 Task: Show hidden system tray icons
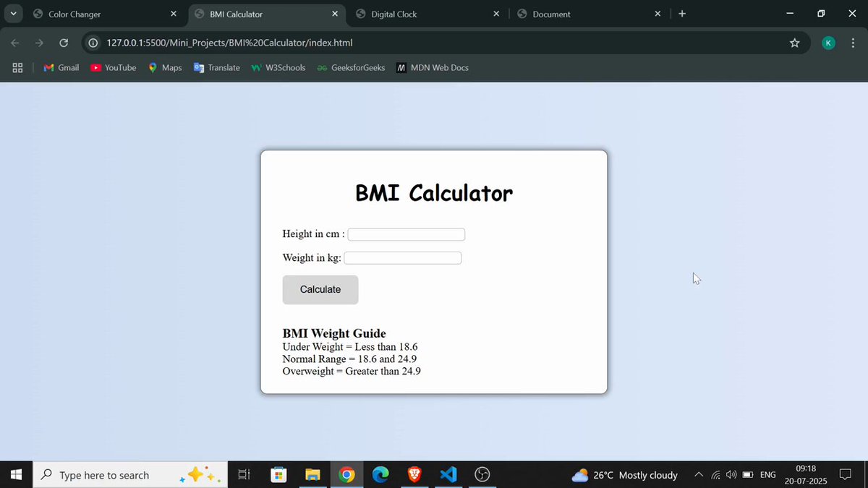click(698, 475)
